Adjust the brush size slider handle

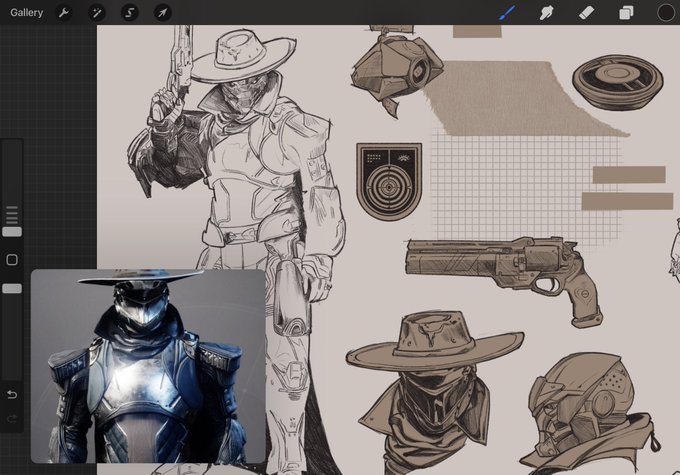point(12,232)
